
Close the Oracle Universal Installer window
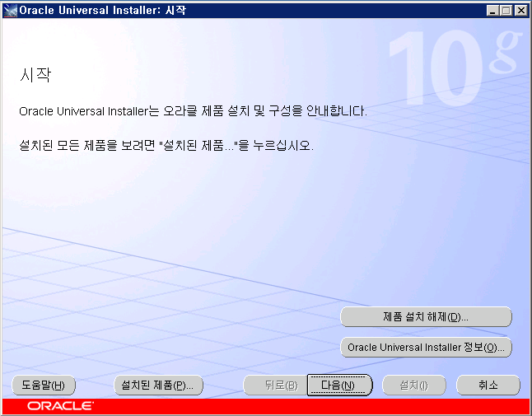[520, 11]
